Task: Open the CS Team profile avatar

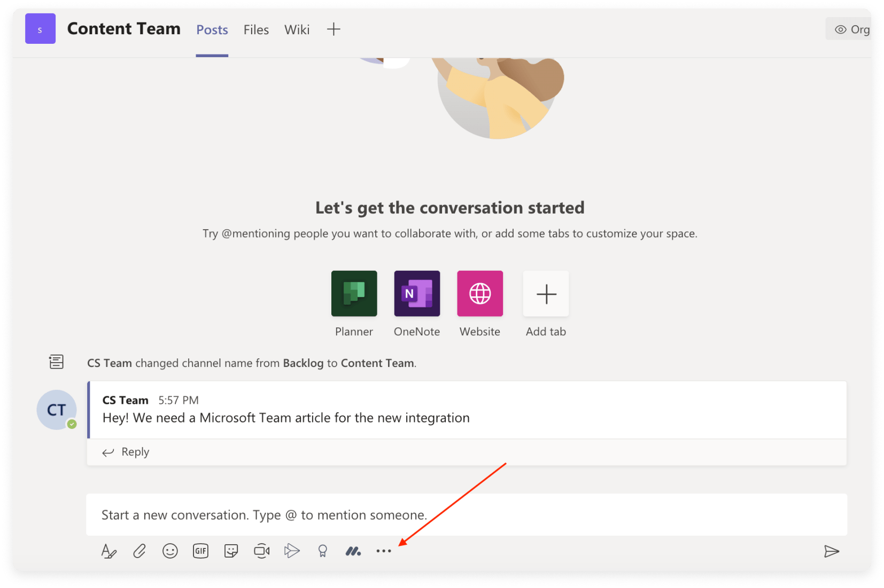Action: coord(56,410)
